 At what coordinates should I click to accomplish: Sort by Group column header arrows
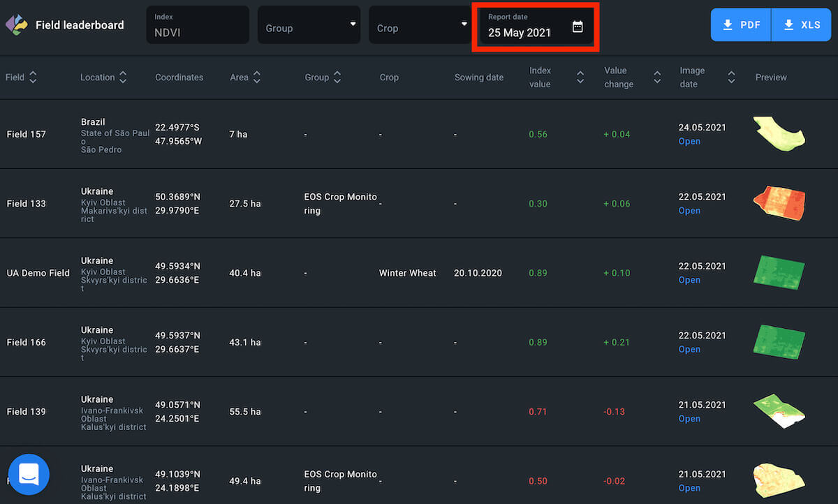pos(337,77)
